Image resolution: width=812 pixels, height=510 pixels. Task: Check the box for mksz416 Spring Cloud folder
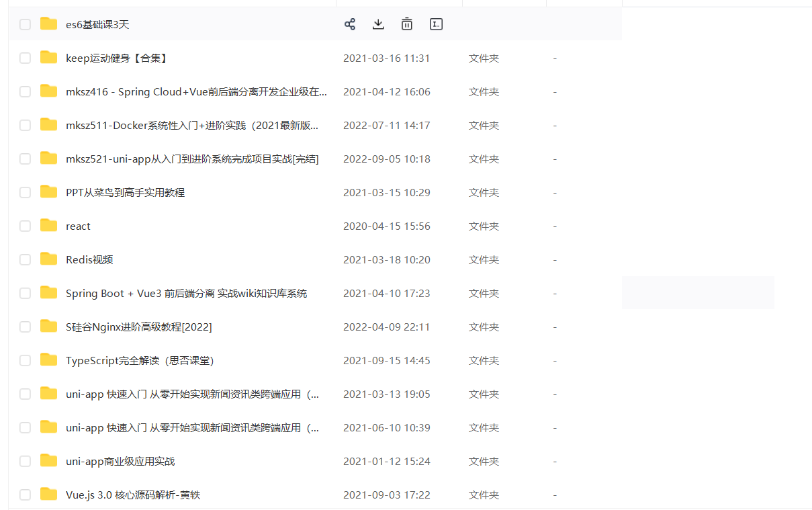click(25, 92)
